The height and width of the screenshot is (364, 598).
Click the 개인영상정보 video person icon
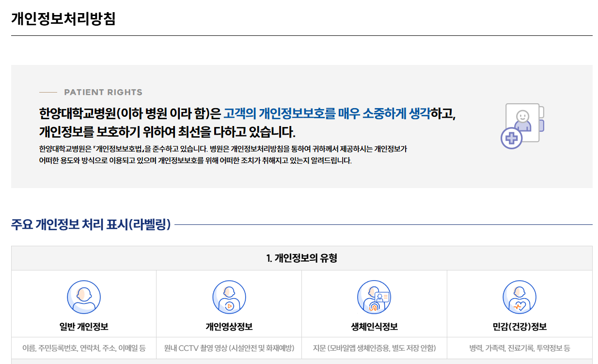click(229, 297)
